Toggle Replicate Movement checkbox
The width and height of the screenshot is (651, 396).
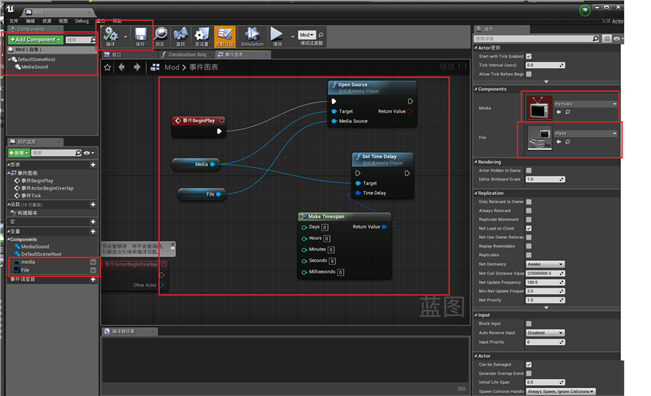529,219
